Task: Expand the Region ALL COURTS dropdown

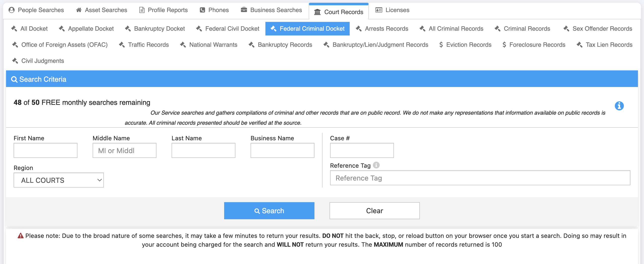Action: [59, 180]
